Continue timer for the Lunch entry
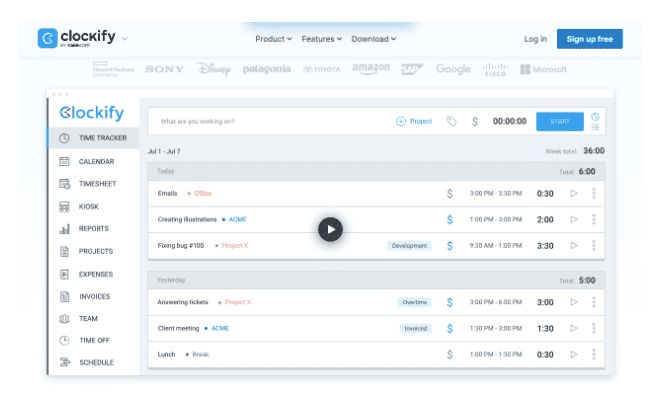The image size is (655, 396). (574, 354)
